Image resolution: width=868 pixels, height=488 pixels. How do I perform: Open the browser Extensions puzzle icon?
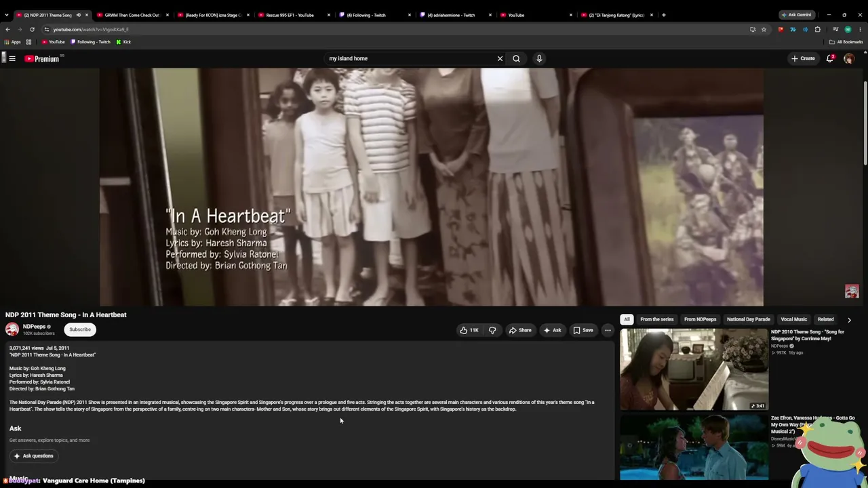click(817, 30)
